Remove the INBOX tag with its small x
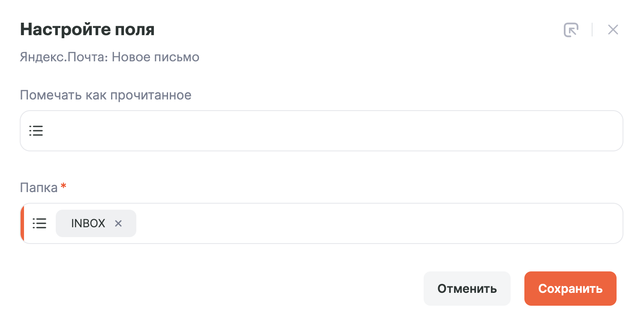The height and width of the screenshot is (325, 644). tap(118, 223)
